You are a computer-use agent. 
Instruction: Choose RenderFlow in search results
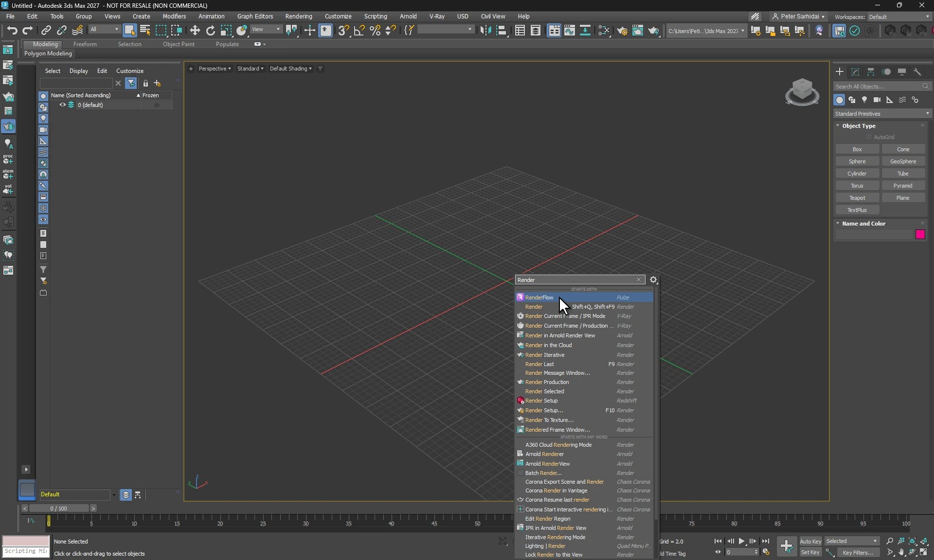[584, 297]
